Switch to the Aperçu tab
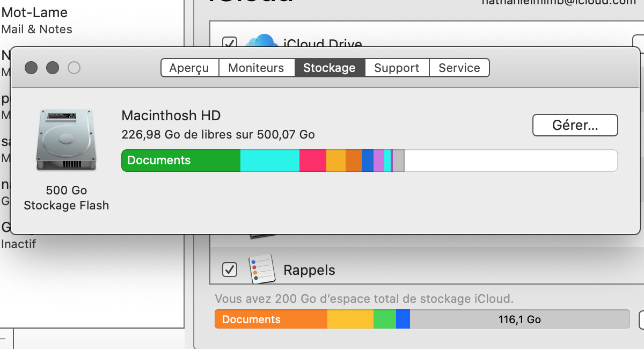The width and height of the screenshot is (644, 349). 189,68
